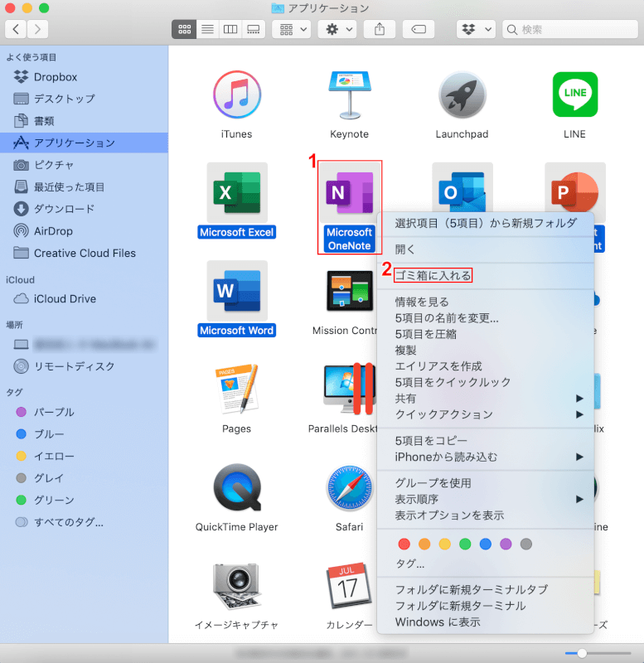
Task: Choose 開く from context menu
Action: [x=485, y=249]
